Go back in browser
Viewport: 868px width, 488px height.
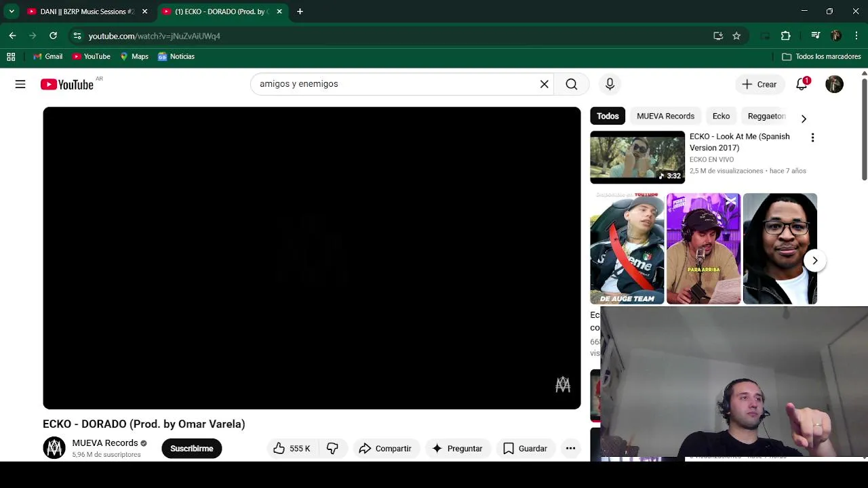(12, 35)
